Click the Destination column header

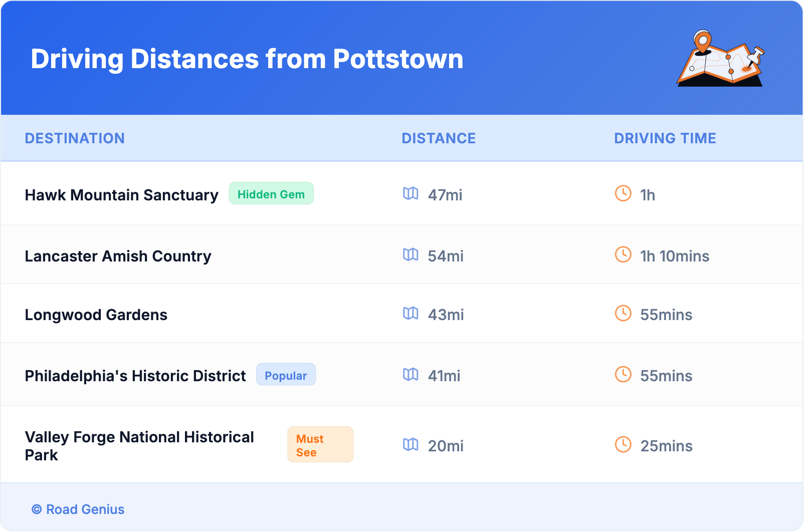pyautogui.click(x=75, y=138)
